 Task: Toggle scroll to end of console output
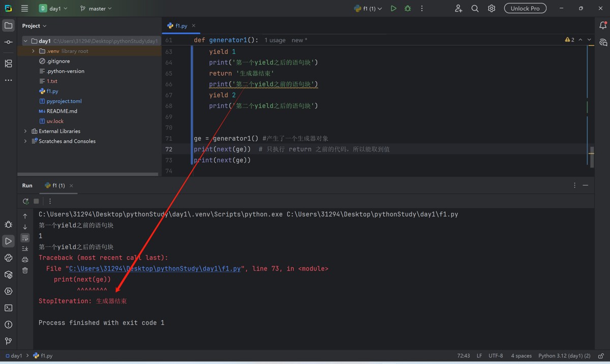(x=25, y=249)
